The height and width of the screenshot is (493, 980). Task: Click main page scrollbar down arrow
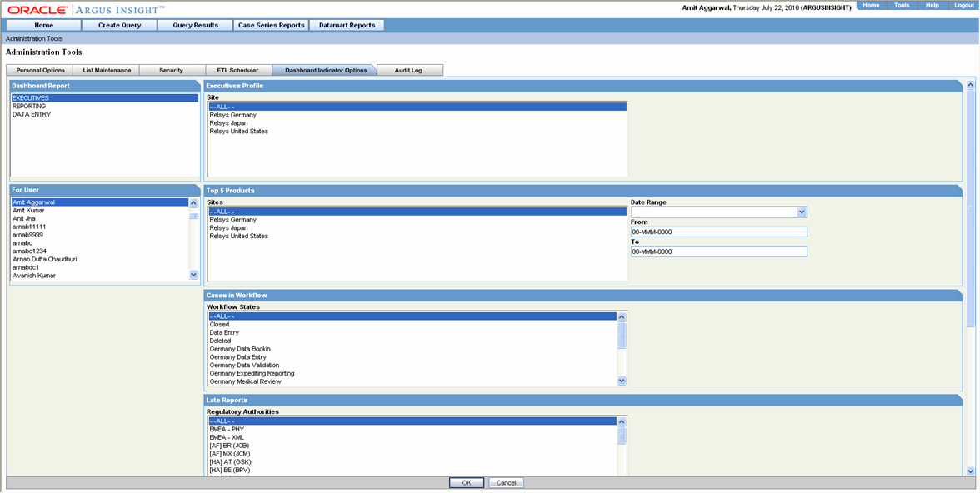pyautogui.click(x=970, y=471)
